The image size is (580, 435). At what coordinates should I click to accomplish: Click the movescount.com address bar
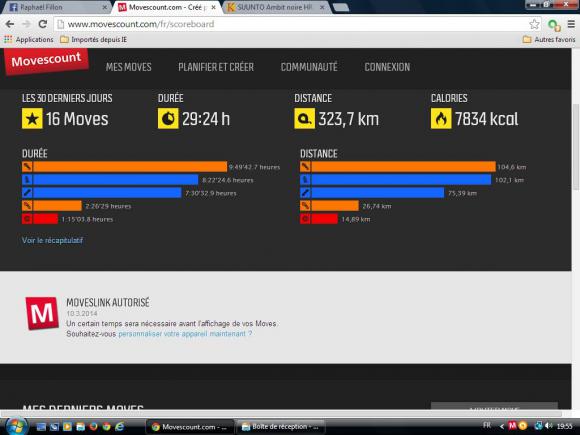292,24
